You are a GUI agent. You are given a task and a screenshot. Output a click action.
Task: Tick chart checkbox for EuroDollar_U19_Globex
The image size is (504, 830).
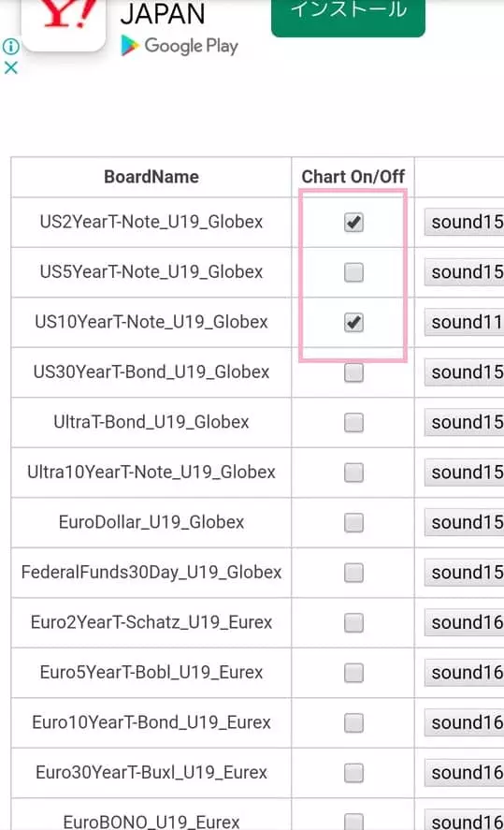[x=353, y=522]
